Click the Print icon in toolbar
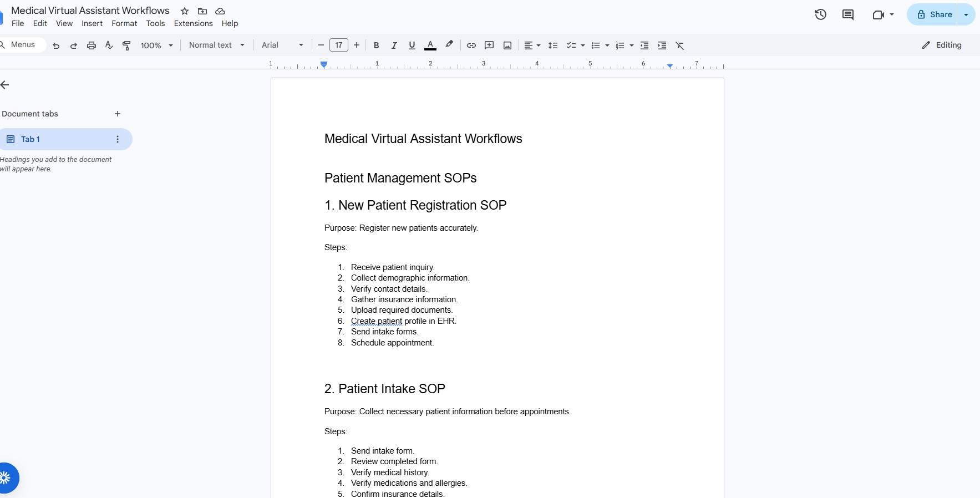Viewport: 980px width, 498px height. (92, 45)
